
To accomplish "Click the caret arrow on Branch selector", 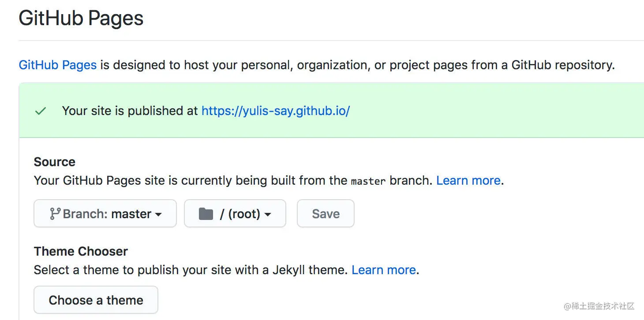I will click(158, 214).
